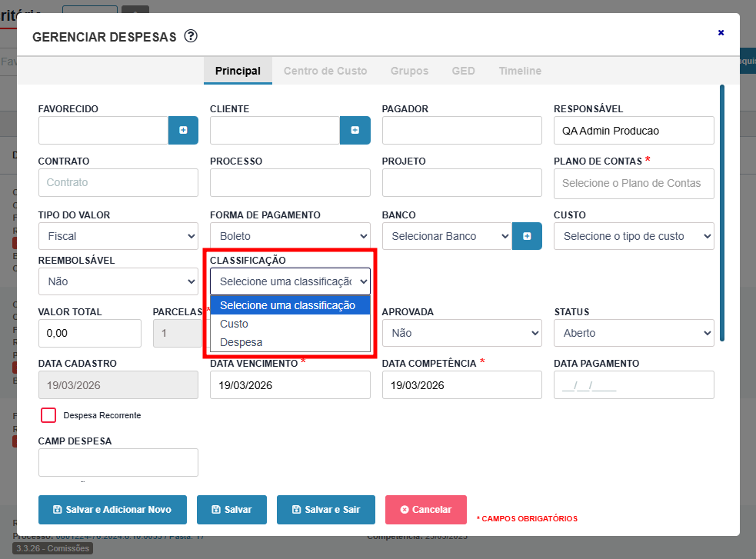Switch to the Centro de Custo tab
This screenshot has width=756, height=559.
point(325,71)
